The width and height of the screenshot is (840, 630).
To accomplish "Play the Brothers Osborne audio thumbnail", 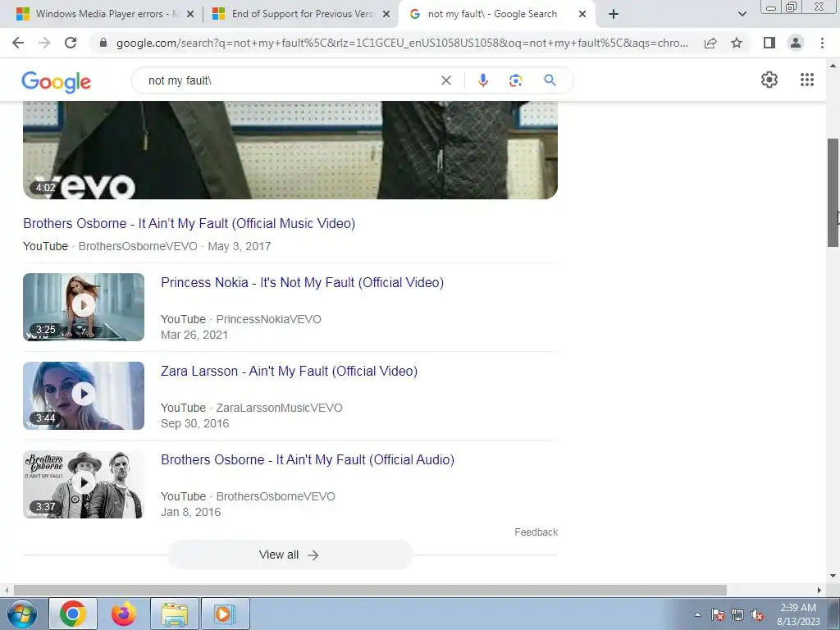I will click(84, 484).
